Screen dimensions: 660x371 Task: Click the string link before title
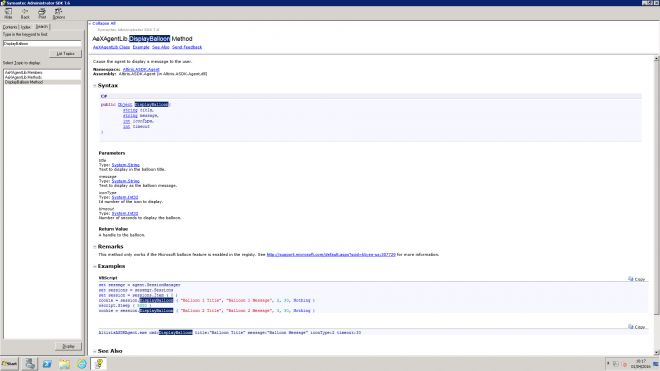[130, 110]
